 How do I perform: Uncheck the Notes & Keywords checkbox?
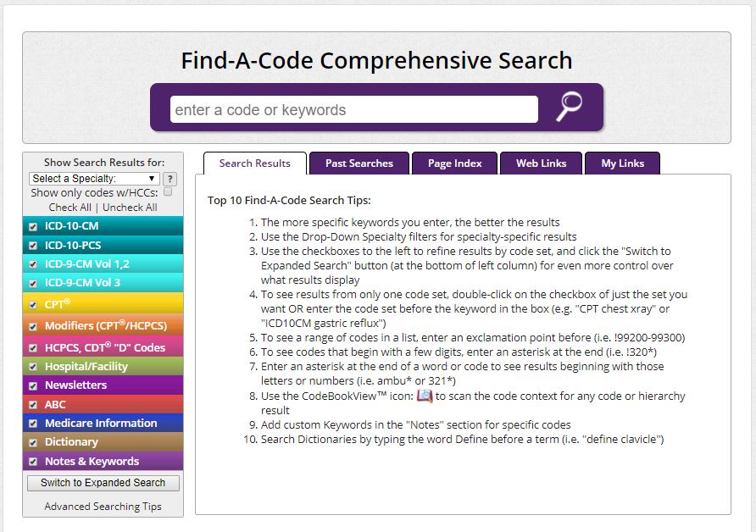click(33, 462)
